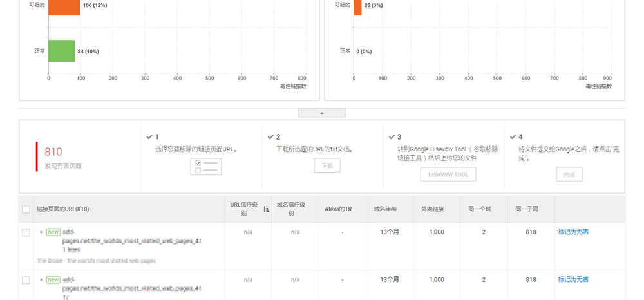
Task: Click the checkmark icon beside step 2
Action: (270, 137)
